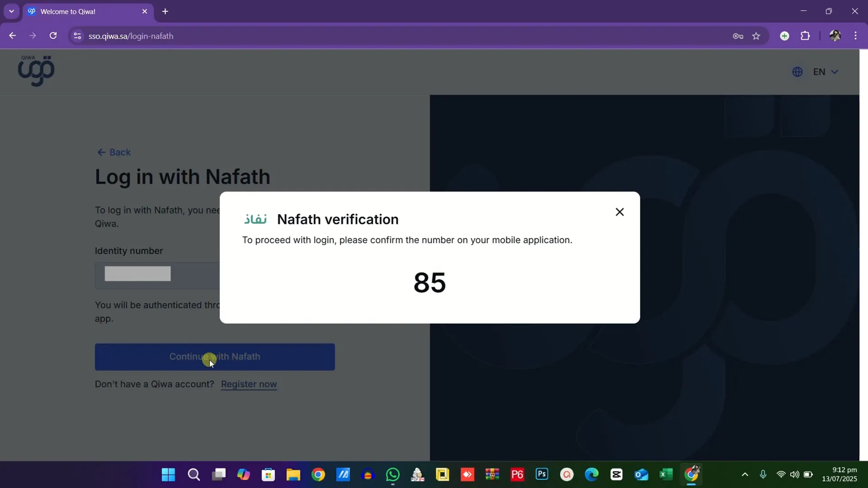Show hidden system tray icons
Viewport: 868px width, 488px height.
click(745, 474)
